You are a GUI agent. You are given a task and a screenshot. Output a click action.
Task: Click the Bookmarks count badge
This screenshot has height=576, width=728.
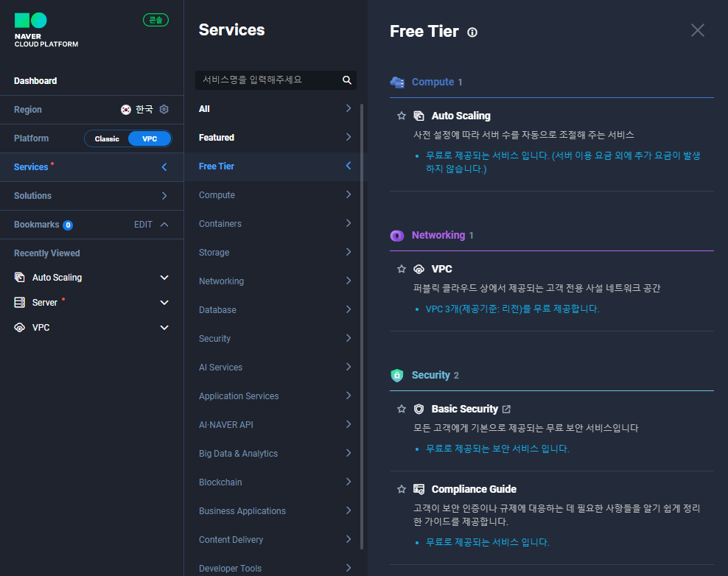pos(68,225)
